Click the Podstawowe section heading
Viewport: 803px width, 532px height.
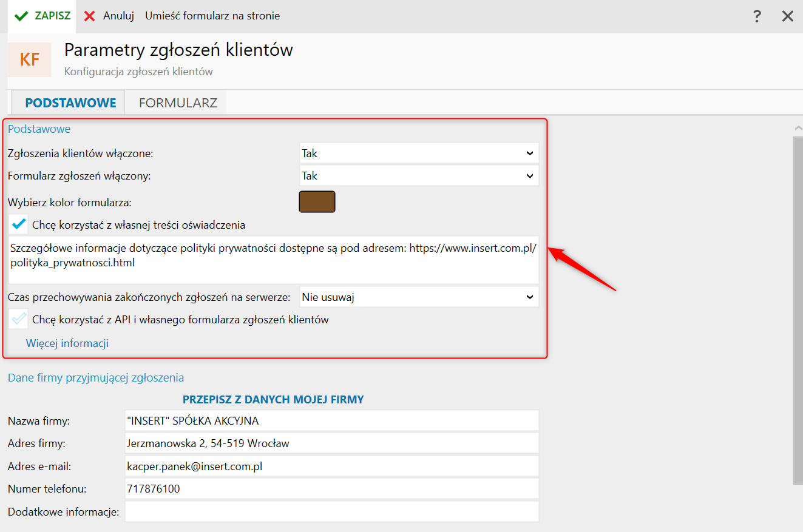[x=39, y=129]
